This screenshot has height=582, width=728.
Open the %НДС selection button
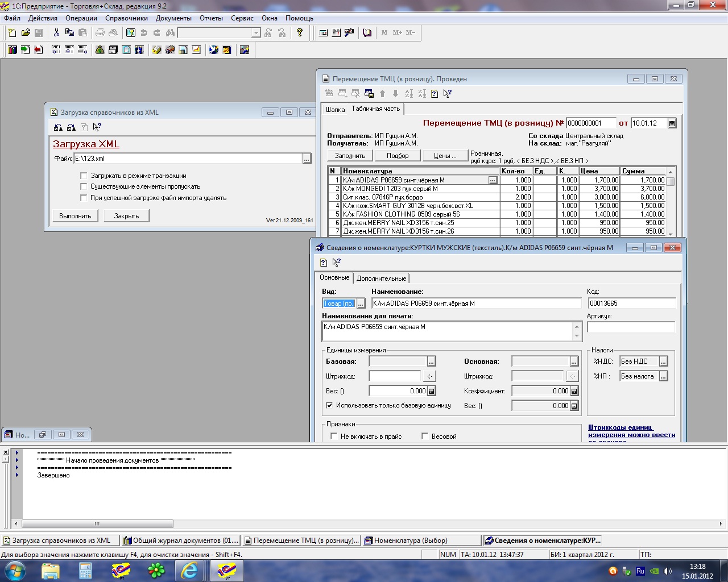663,361
